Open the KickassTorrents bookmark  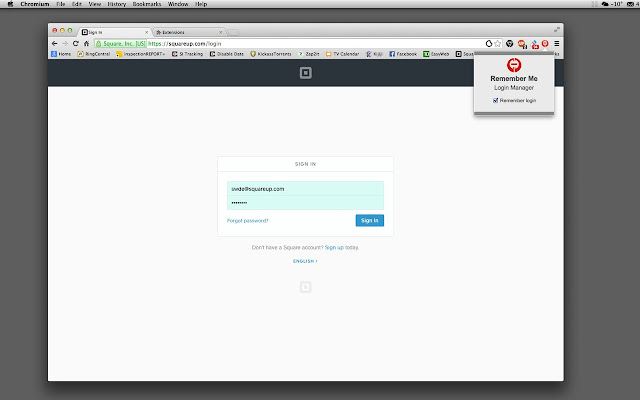pyautogui.click(x=271, y=54)
